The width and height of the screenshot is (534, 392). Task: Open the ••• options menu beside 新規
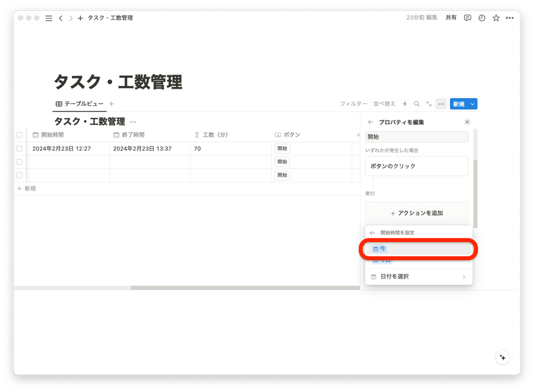(440, 104)
